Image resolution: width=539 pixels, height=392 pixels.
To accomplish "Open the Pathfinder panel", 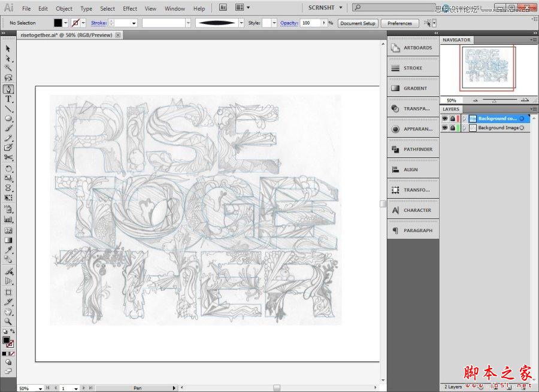I will coord(413,148).
